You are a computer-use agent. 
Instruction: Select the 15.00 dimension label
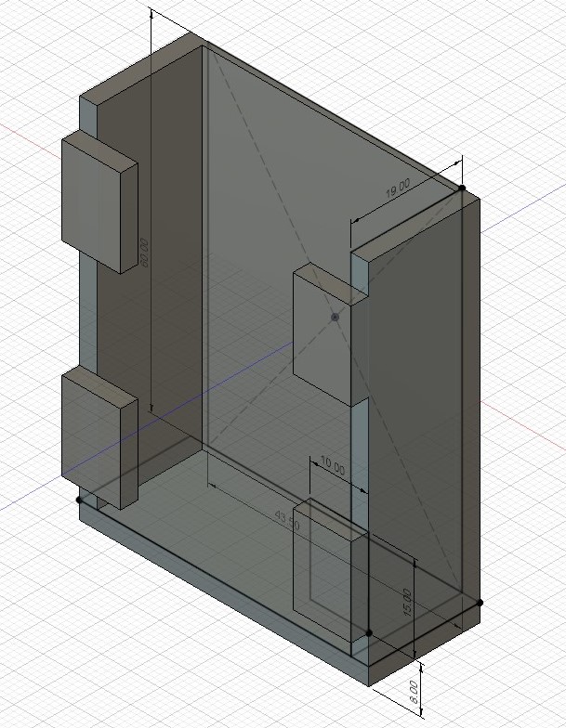coord(407,603)
